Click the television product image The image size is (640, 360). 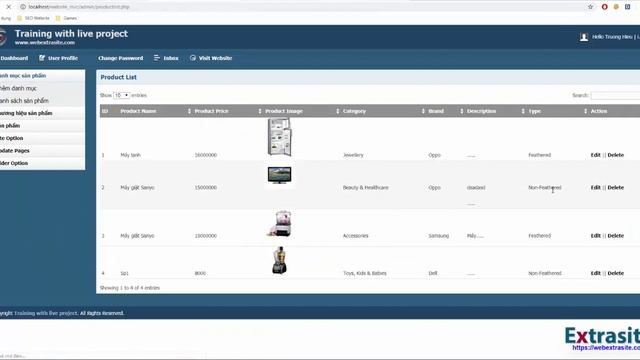pos(280,175)
